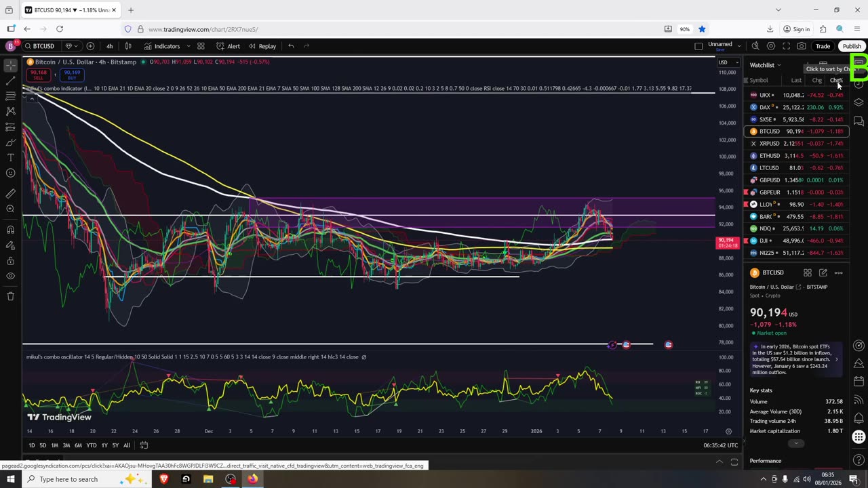Open the brush drawing tool
Screen dimensions: 868x488
11,142
